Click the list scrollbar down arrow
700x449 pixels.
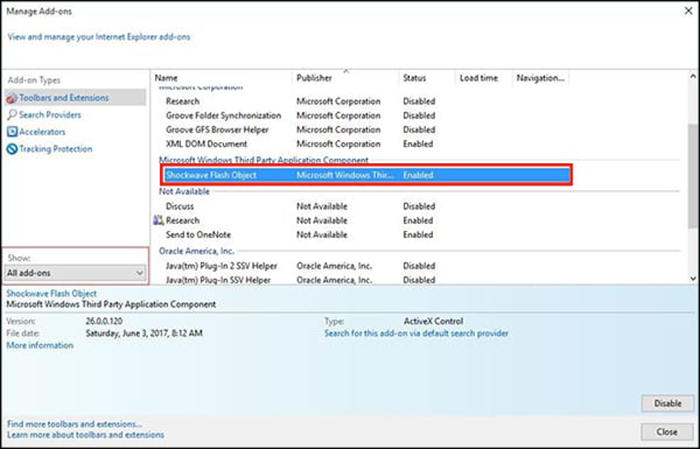(x=693, y=278)
